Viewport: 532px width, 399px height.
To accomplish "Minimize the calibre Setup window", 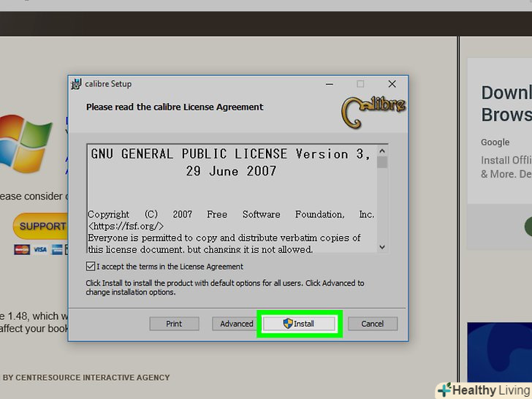I will coord(329,84).
